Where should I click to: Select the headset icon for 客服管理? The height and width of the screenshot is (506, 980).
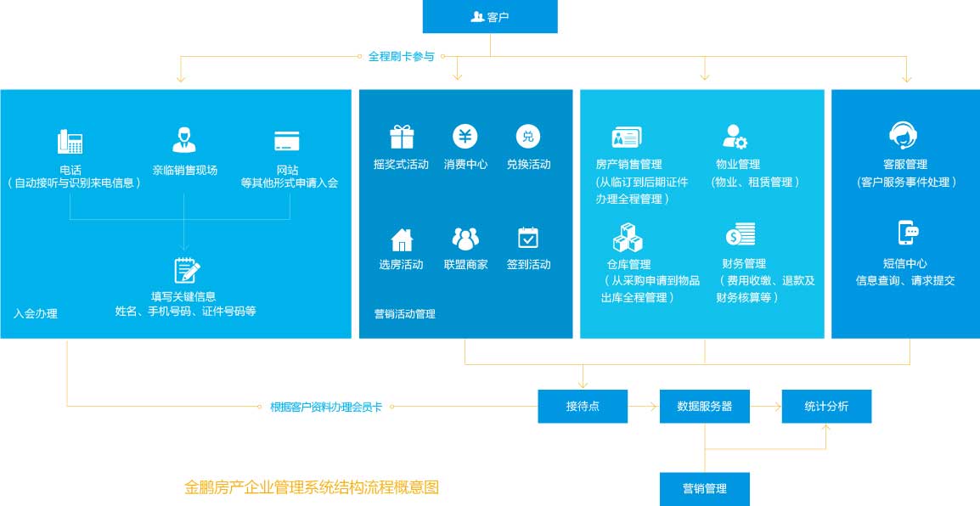pyautogui.click(x=905, y=136)
